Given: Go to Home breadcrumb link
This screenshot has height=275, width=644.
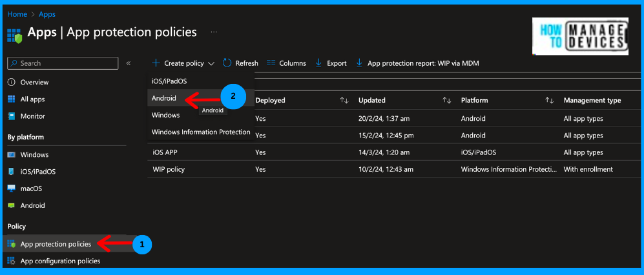Looking at the screenshot, I should pos(17,14).
